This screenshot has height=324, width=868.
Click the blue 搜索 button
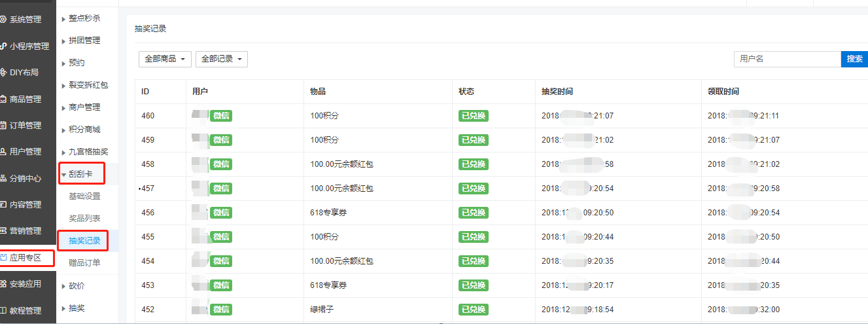[854, 59]
